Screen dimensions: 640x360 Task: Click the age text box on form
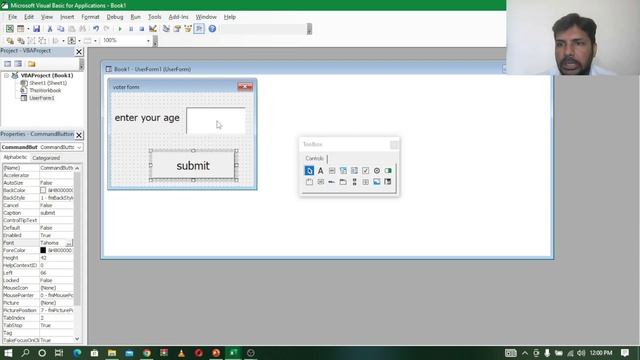[216, 121]
